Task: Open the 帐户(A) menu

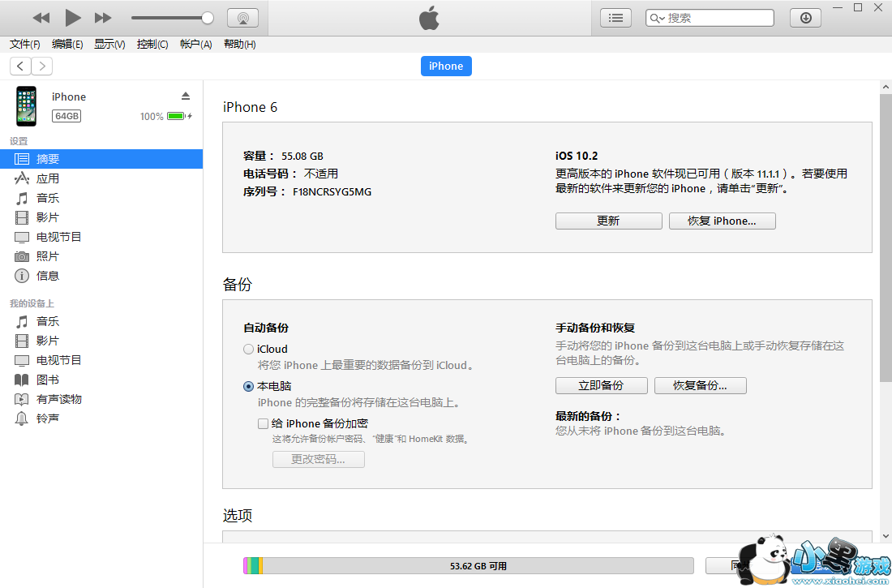Action: [195, 45]
